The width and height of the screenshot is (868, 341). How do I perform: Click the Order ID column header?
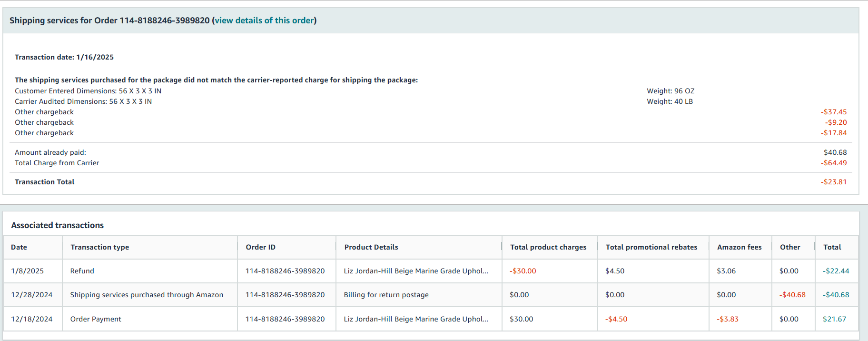click(260, 247)
